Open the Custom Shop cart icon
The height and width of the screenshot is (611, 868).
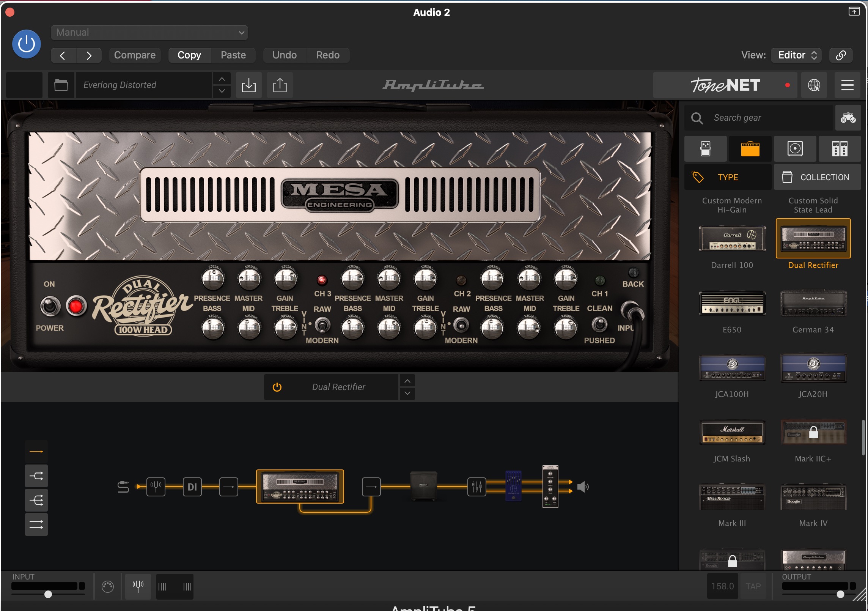click(x=848, y=118)
